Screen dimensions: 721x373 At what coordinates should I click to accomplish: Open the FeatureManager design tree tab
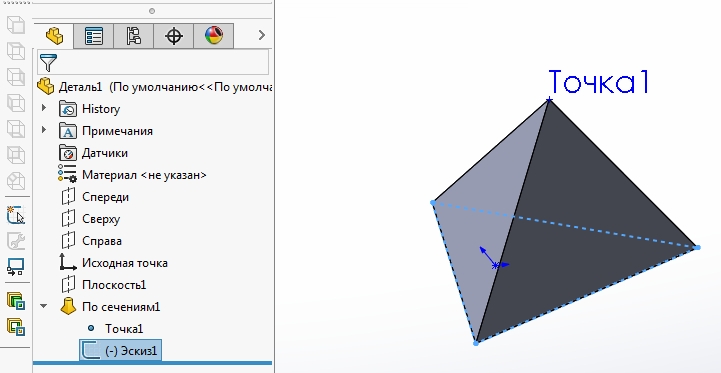click(54, 35)
